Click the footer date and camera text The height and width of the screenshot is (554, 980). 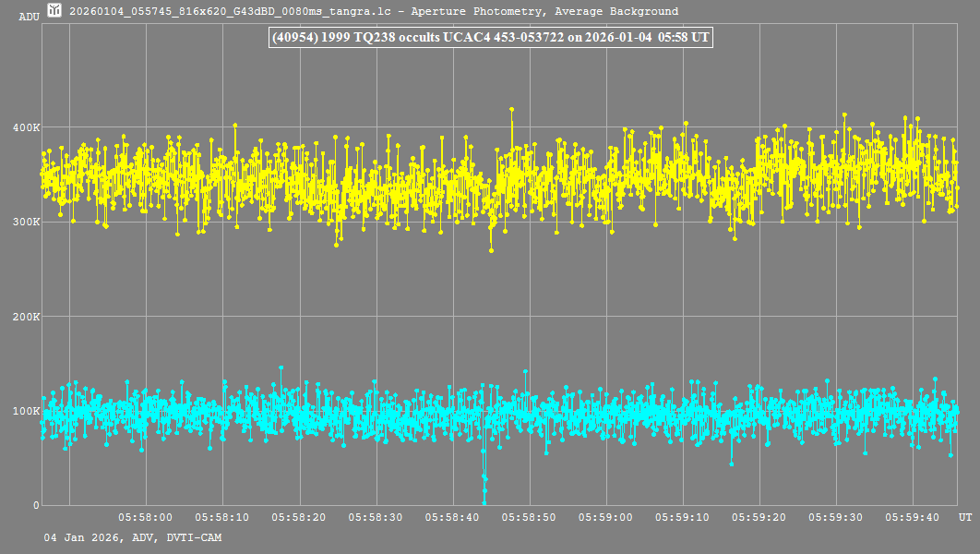(x=132, y=537)
